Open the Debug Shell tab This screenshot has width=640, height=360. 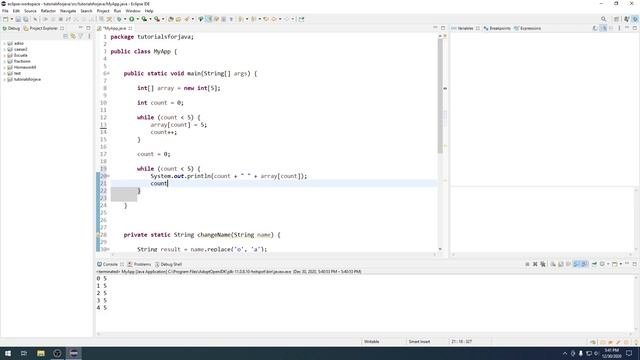pyautogui.click(x=168, y=264)
